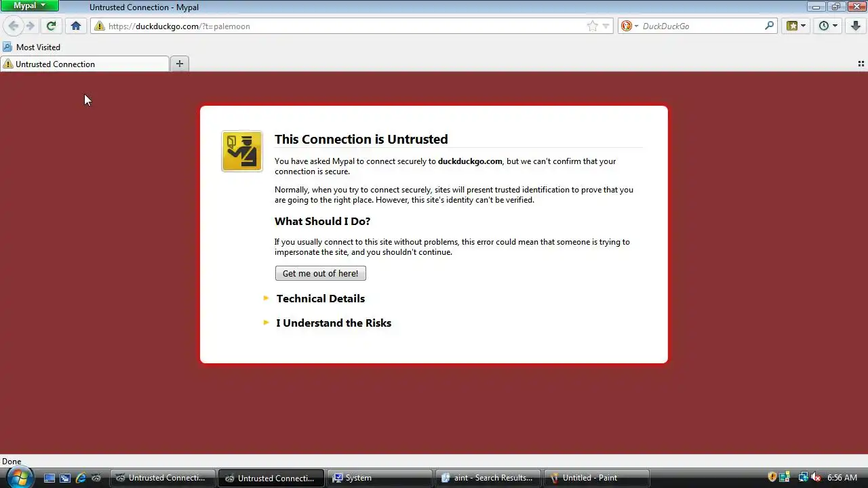This screenshot has height=488, width=868.
Task: Launch Mypal raccoon icon in Quick Launch
Action: tap(96, 478)
